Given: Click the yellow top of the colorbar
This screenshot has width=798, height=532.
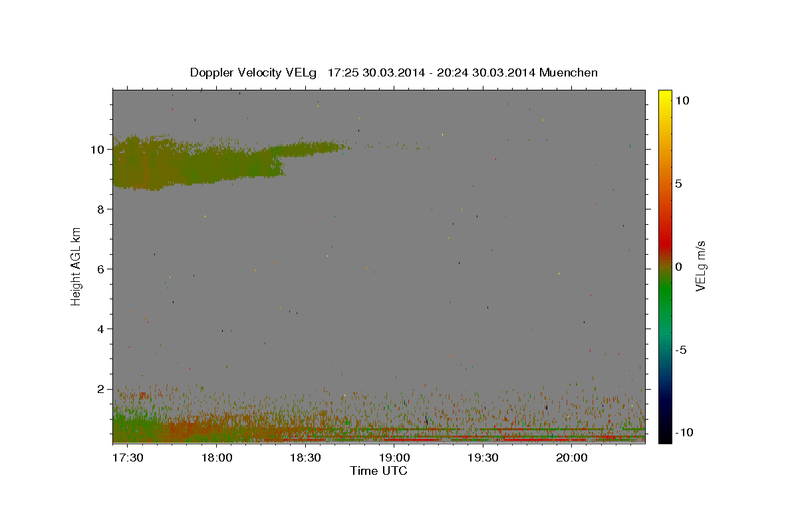Looking at the screenshot, I should pyautogui.click(x=665, y=96).
